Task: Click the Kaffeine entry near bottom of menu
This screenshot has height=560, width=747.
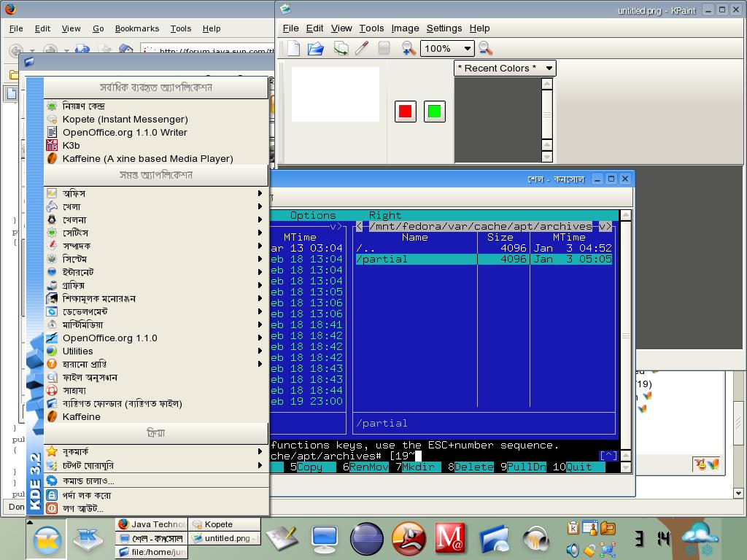Action: (156, 416)
